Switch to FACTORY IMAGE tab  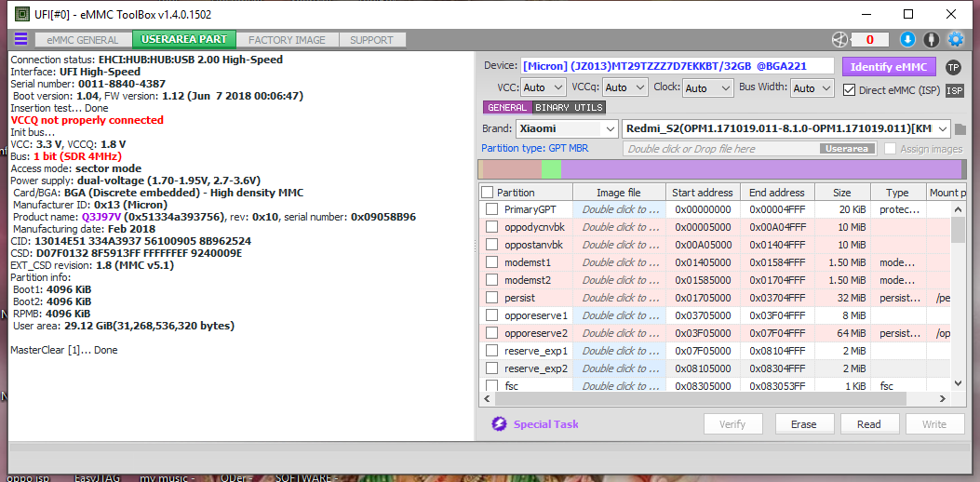coord(287,40)
